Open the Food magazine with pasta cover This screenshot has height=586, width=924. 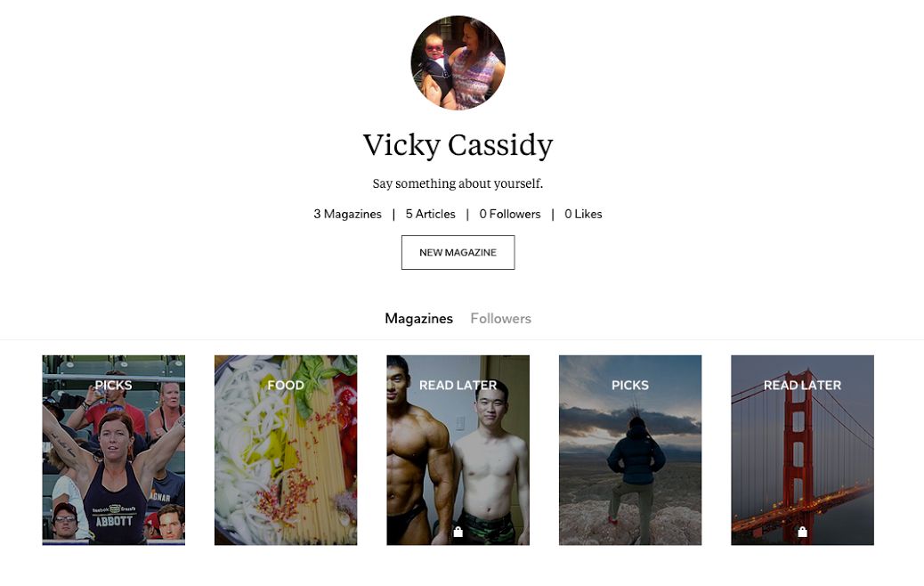286,450
